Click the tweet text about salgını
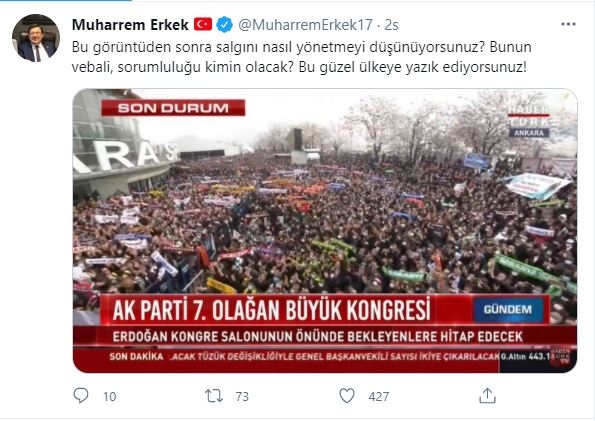The width and height of the screenshot is (595, 421). pyautogui.click(x=301, y=57)
